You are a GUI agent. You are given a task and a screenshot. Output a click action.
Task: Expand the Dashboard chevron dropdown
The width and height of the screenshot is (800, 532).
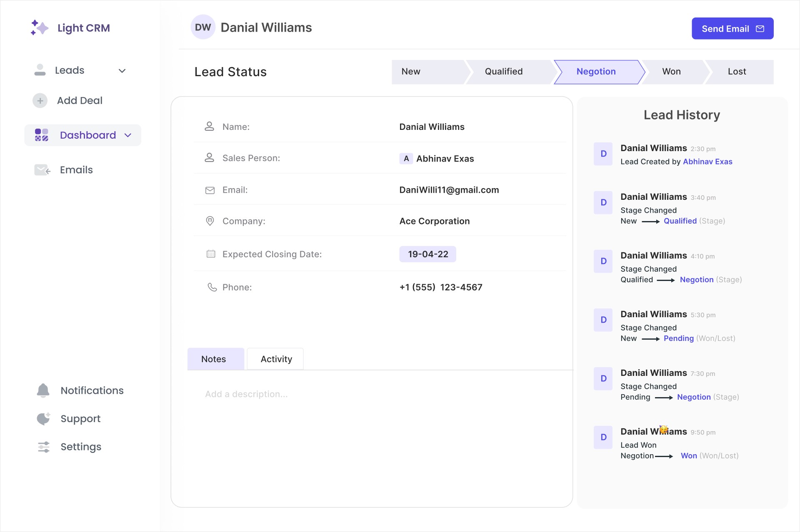coord(128,135)
